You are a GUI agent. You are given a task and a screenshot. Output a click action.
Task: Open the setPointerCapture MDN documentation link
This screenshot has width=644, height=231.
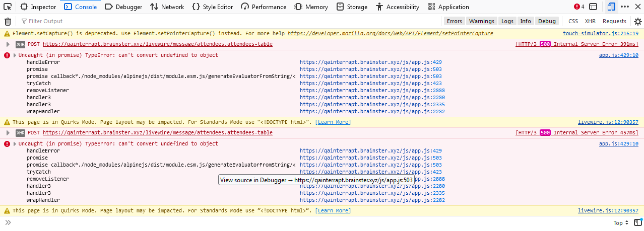point(390,34)
